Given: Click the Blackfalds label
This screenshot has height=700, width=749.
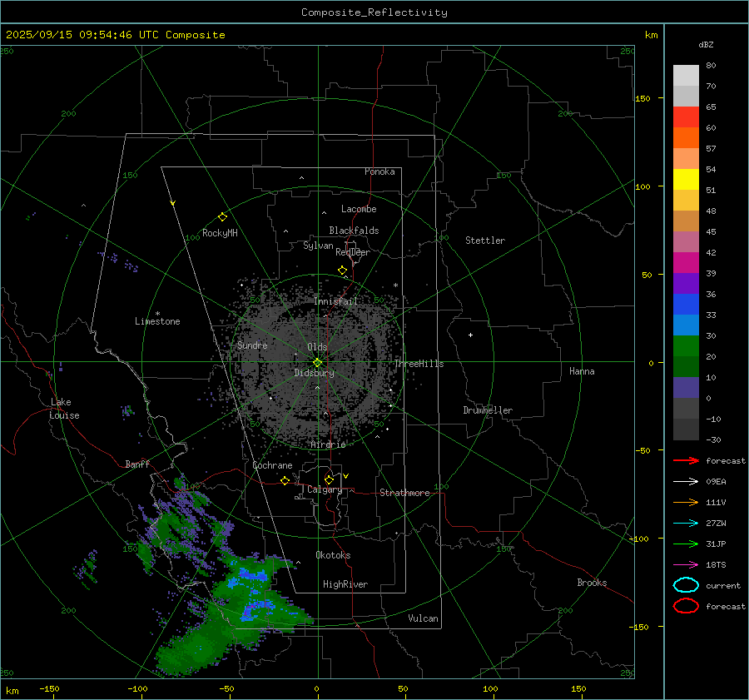Looking at the screenshot, I should [x=354, y=231].
